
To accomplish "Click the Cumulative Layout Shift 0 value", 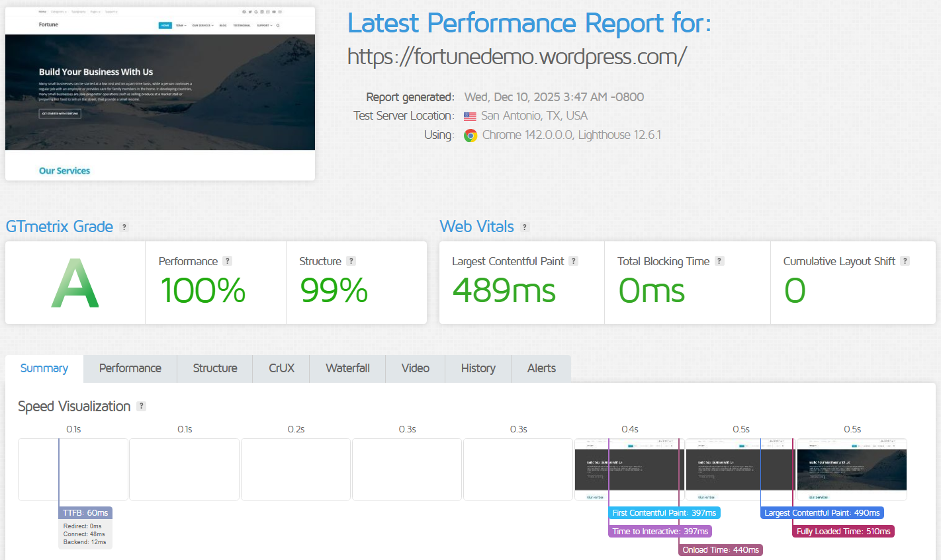I will (x=795, y=291).
